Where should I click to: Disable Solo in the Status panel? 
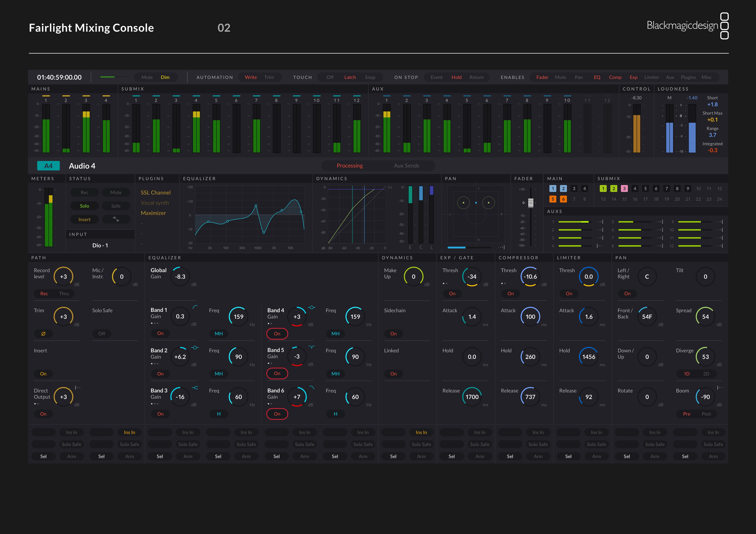84,206
